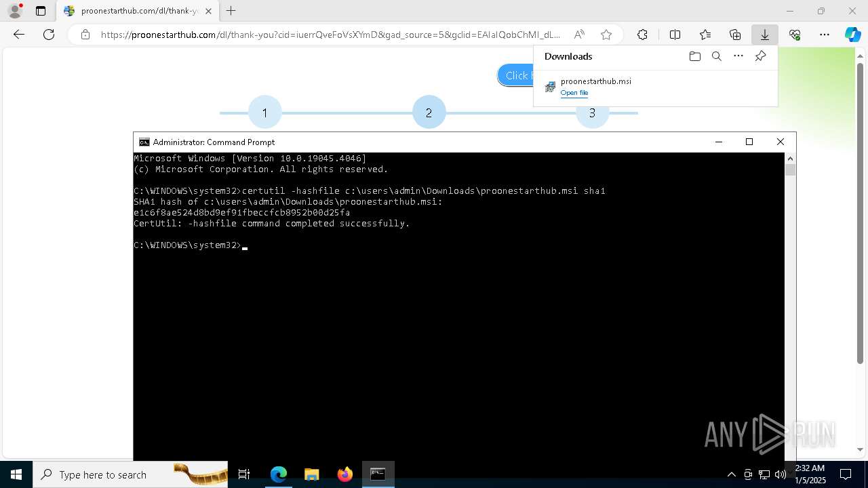
Task: Show hidden system tray icons
Action: click(731, 474)
